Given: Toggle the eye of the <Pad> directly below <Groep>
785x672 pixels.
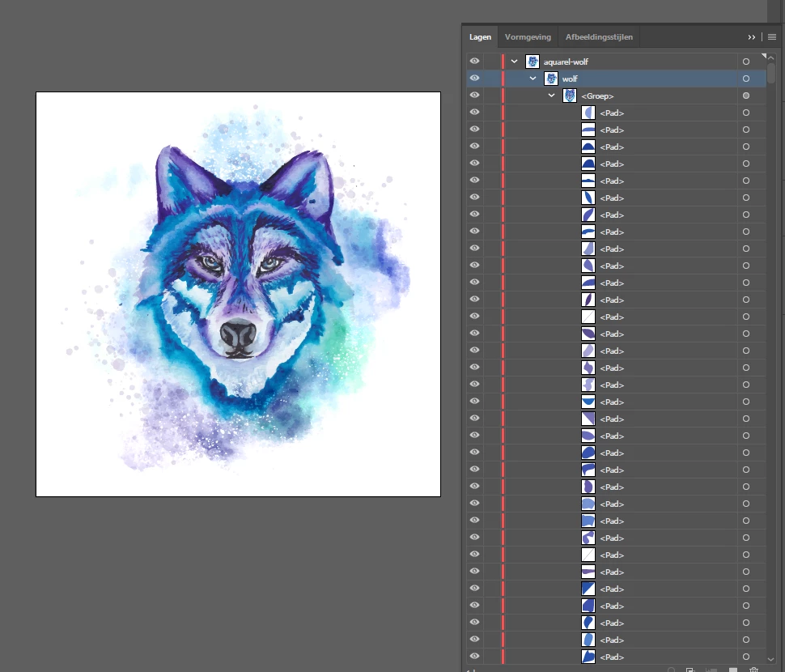Looking at the screenshot, I should click(474, 113).
